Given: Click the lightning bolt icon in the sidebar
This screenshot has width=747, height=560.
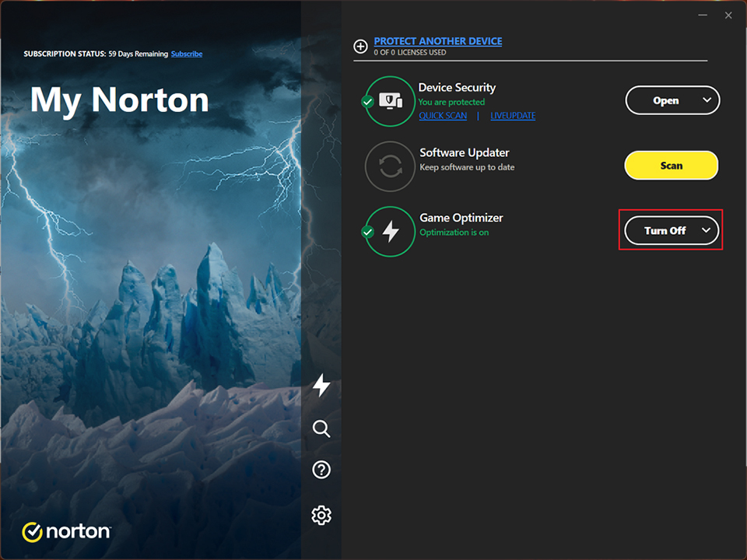Looking at the screenshot, I should pyautogui.click(x=321, y=385).
